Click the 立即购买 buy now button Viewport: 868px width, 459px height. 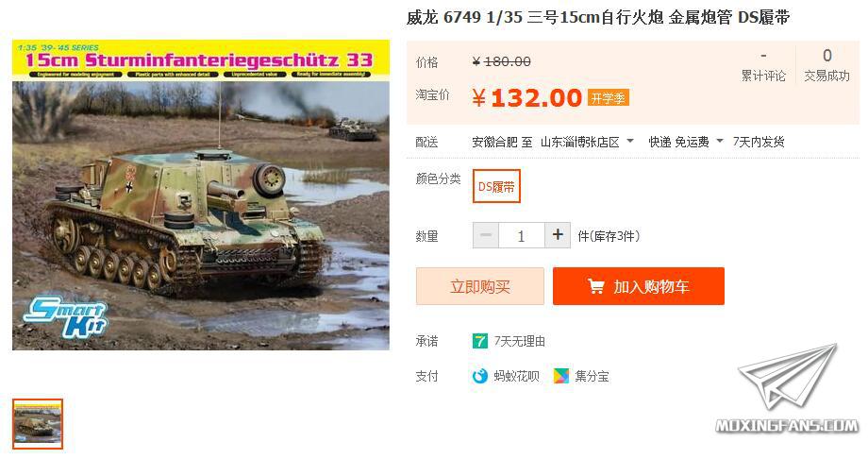pos(480,286)
